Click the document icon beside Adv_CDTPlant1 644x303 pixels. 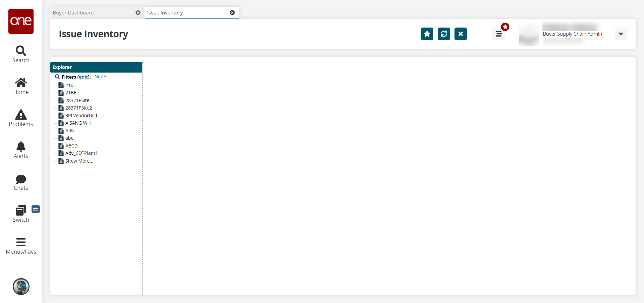coord(61,153)
